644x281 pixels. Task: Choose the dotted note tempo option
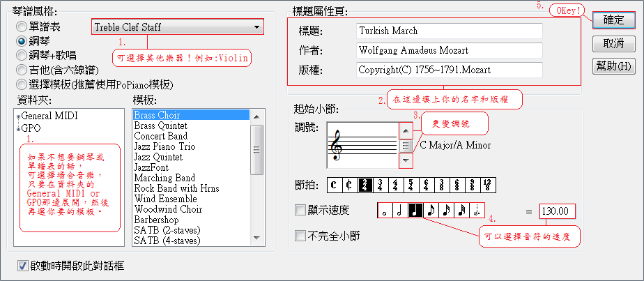pos(477,211)
